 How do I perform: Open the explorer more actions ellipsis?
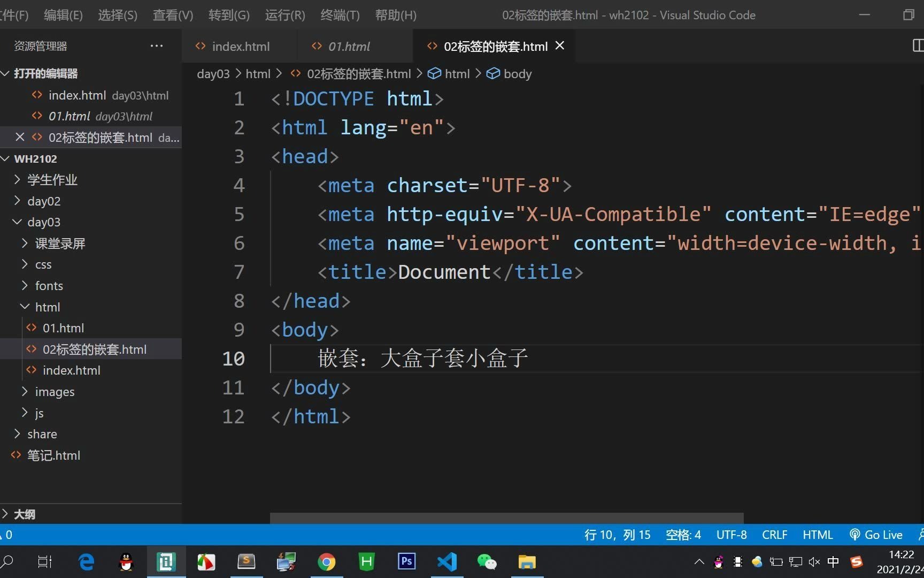coord(157,46)
